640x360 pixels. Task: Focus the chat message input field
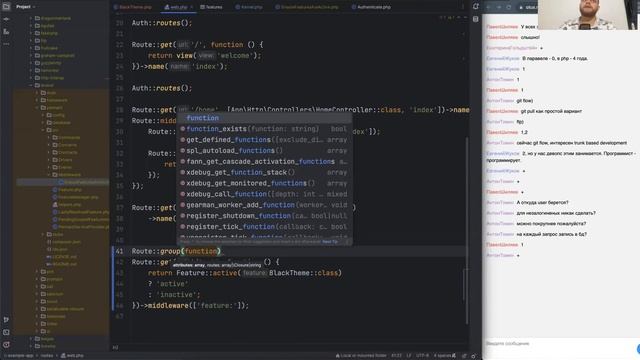(559, 344)
